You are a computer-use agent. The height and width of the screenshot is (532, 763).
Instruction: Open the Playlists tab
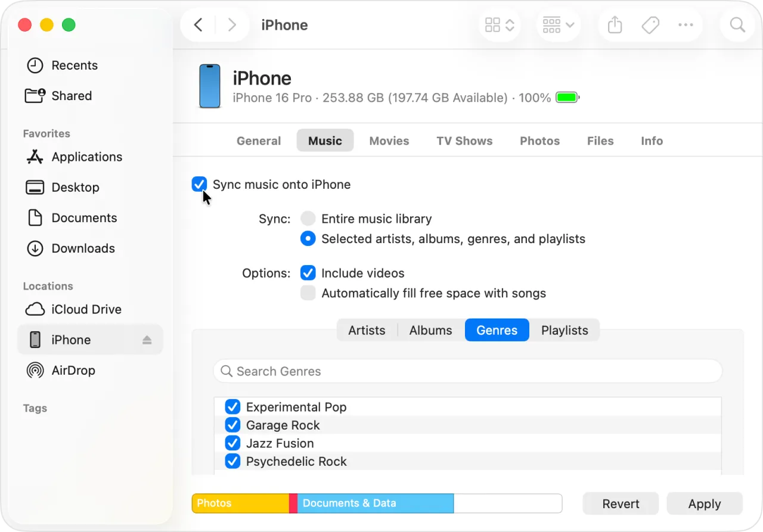coord(564,330)
